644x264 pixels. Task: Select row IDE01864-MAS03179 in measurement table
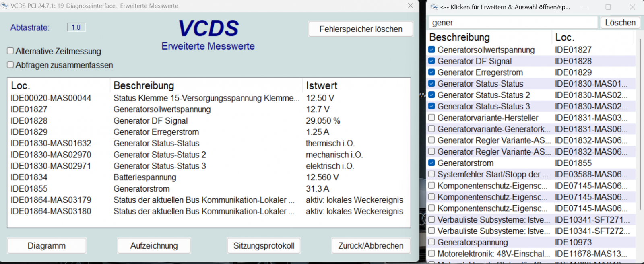pos(208,200)
